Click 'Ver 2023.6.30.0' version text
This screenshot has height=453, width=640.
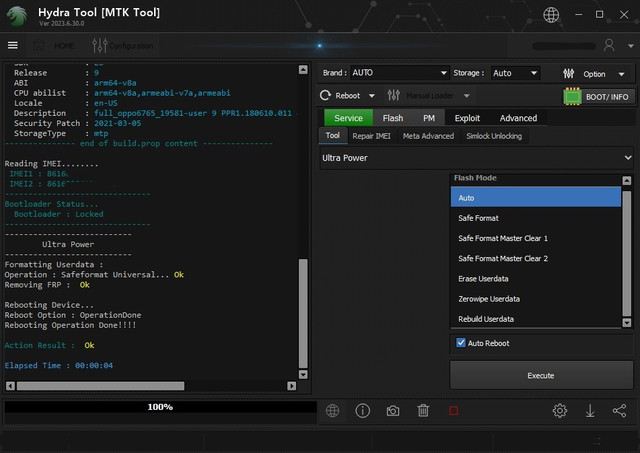(x=62, y=24)
